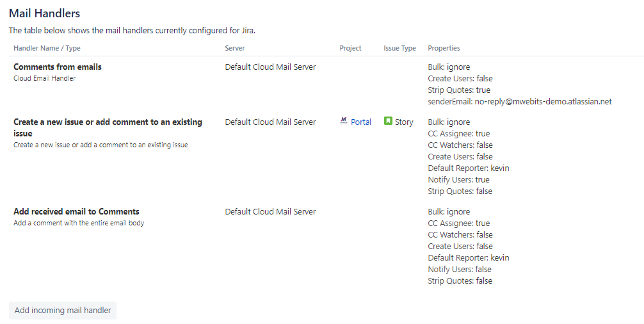The height and width of the screenshot is (324, 644).
Task: Click the Portal project avatar icon
Action: (344, 121)
